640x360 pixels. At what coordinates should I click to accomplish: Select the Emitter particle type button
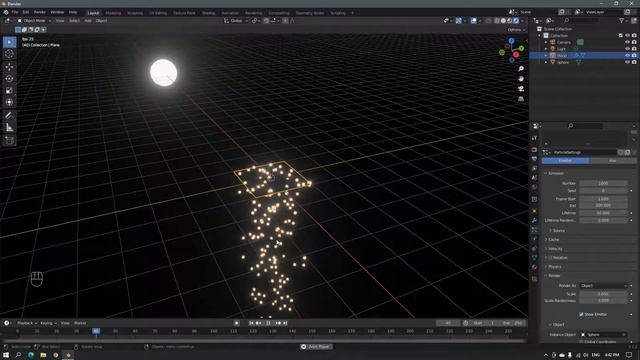pyautogui.click(x=565, y=161)
